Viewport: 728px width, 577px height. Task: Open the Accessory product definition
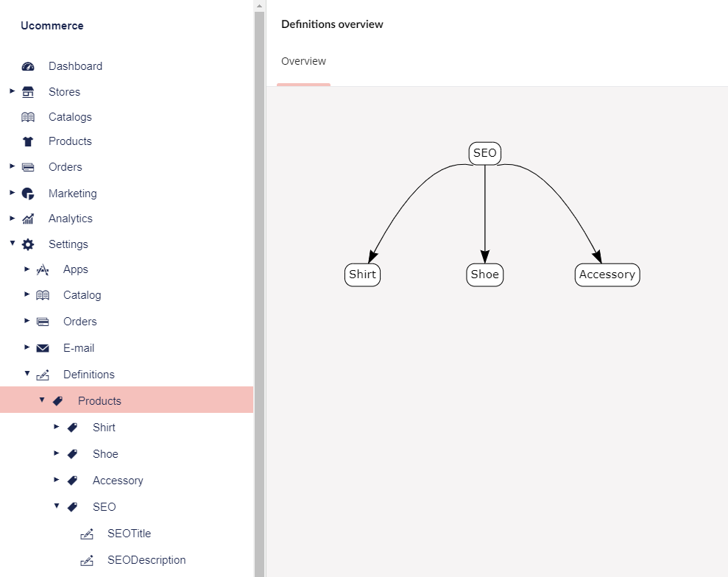[x=118, y=481]
